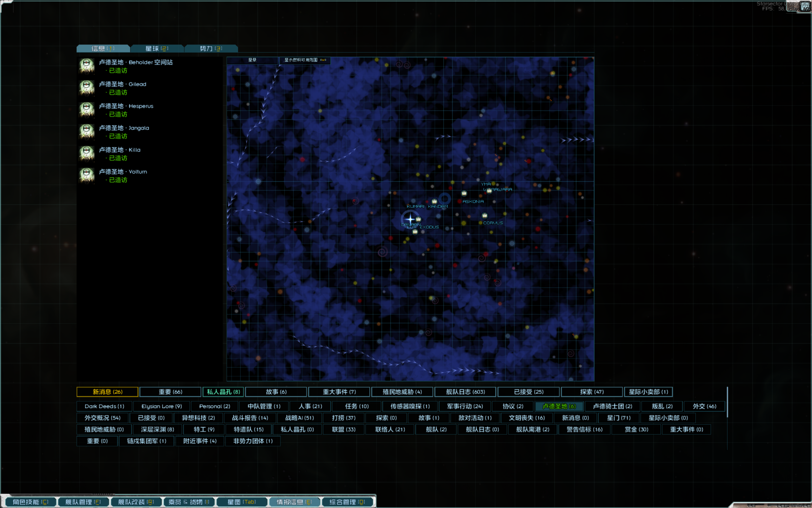The height and width of the screenshot is (508, 812).
Task: Click the 特遣队 (15) tag
Action: 249,429
